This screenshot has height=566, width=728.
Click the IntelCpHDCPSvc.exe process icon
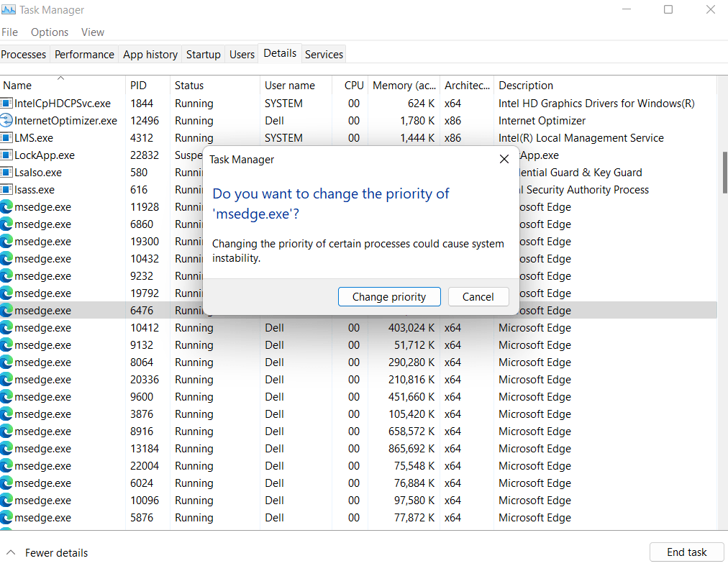tap(7, 103)
